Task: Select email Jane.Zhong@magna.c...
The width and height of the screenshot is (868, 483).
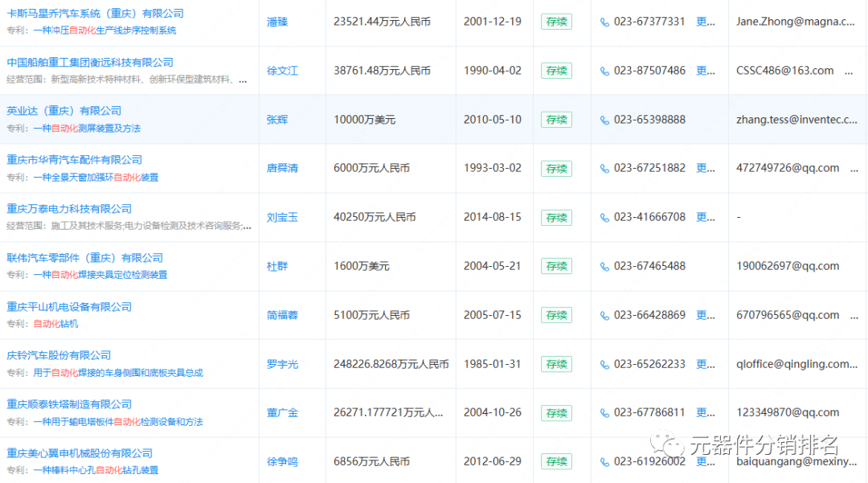Action: click(796, 23)
